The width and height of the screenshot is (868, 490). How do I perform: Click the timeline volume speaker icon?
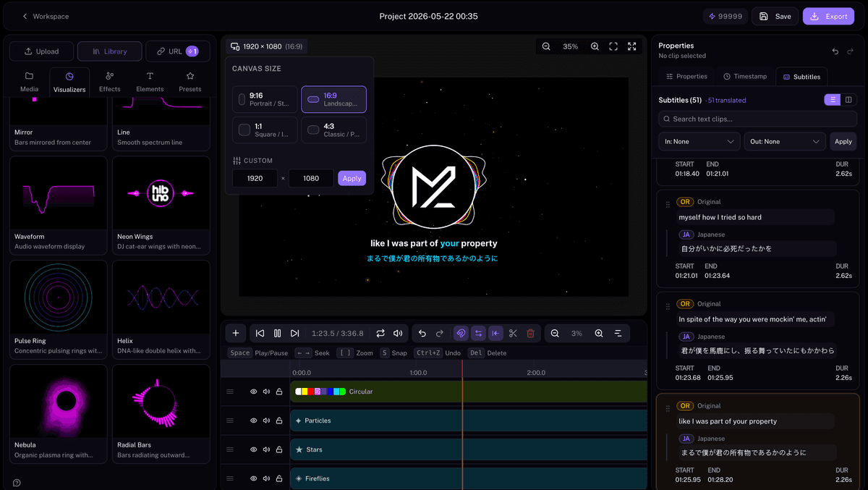[398, 333]
